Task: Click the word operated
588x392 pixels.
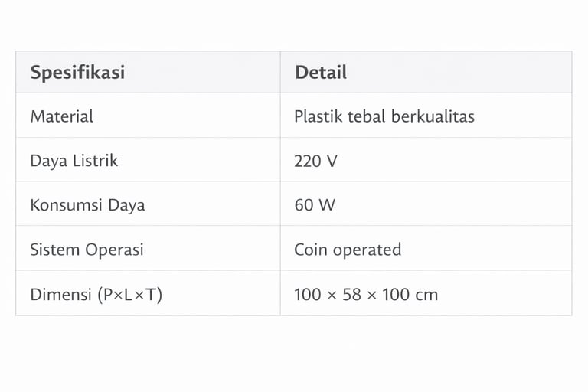Action: tap(368, 250)
